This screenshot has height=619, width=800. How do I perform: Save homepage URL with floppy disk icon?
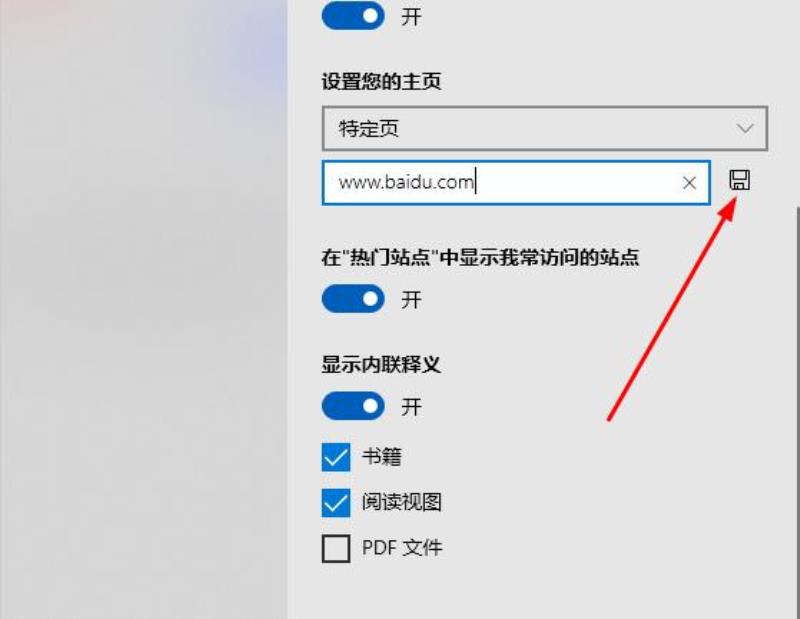pos(739,180)
